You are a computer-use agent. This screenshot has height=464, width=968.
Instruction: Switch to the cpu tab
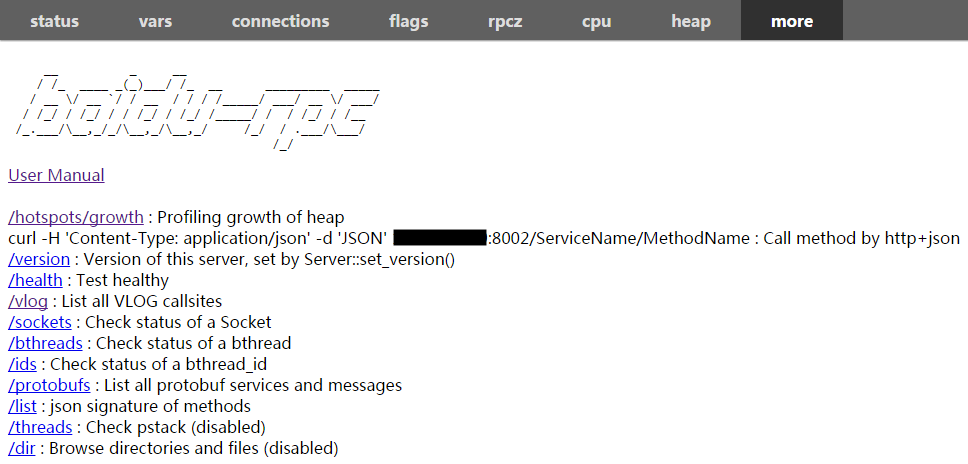click(x=596, y=21)
